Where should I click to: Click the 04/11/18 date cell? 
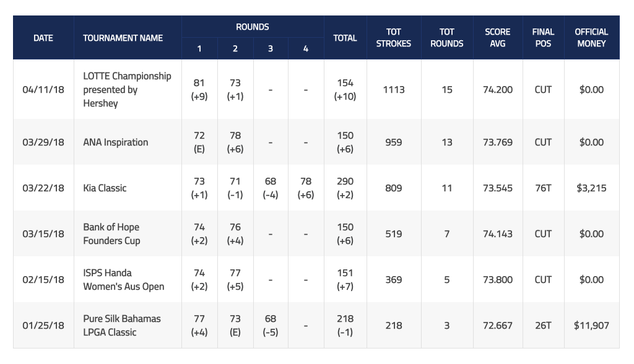pos(43,90)
